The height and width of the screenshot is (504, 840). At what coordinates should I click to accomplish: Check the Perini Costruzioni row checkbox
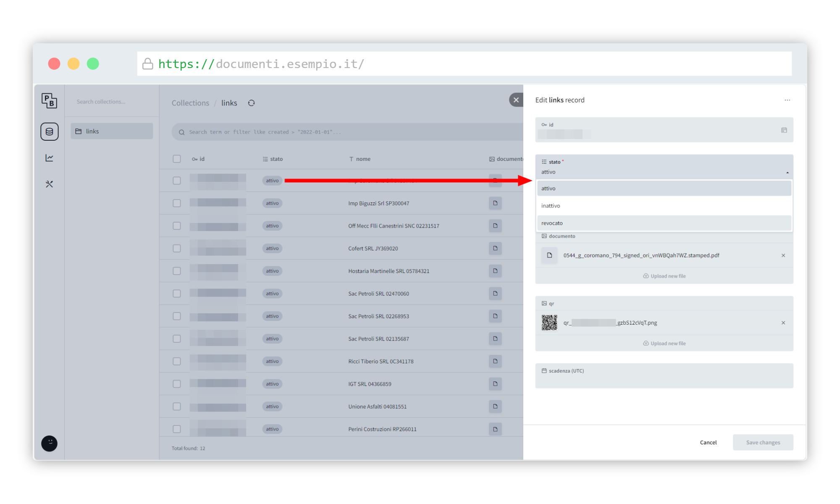point(177,429)
